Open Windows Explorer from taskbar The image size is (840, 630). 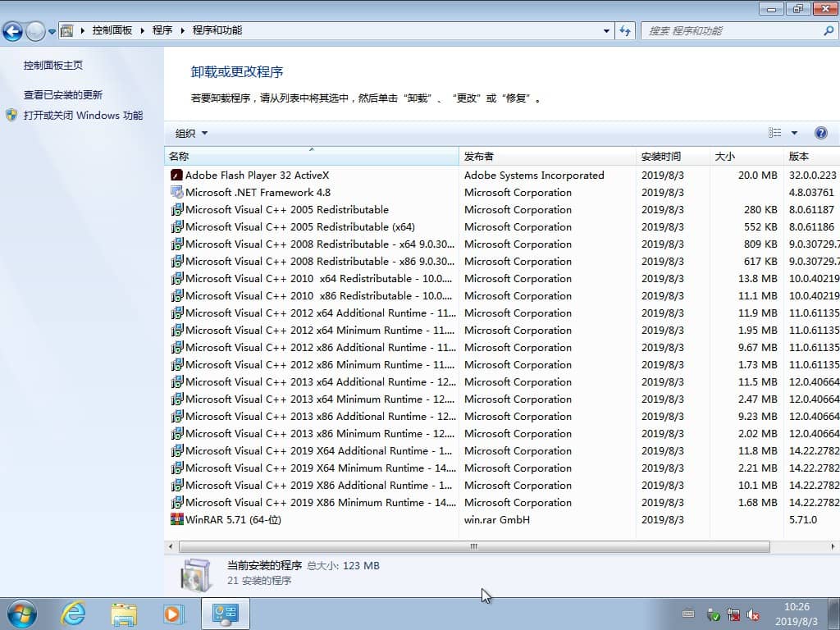click(x=124, y=614)
